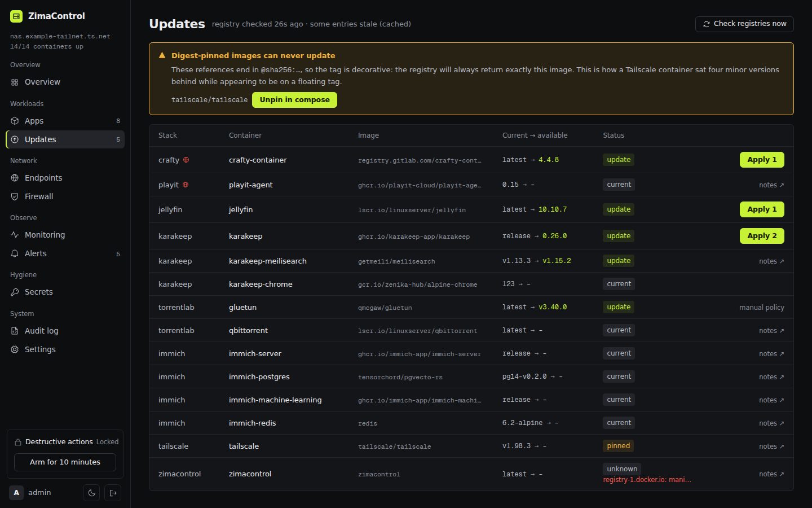Click the red registry-1.docker.io error text
This screenshot has height=508, width=812.
(x=647, y=480)
